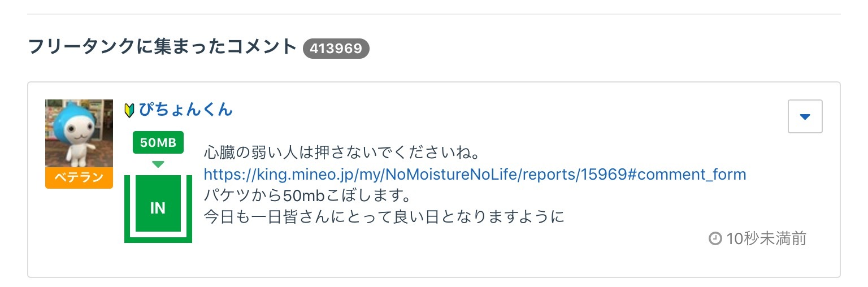The height and width of the screenshot is (287, 868).
Task: Expand the comment options dropdown arrow
Action: point(805,116)
